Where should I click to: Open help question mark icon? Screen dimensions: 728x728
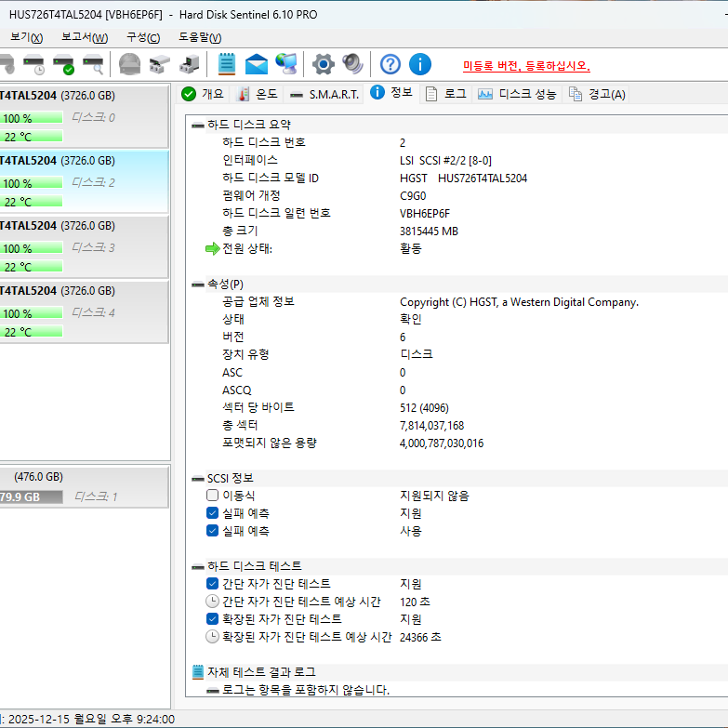pyautogui.click(x=390, y=64)
